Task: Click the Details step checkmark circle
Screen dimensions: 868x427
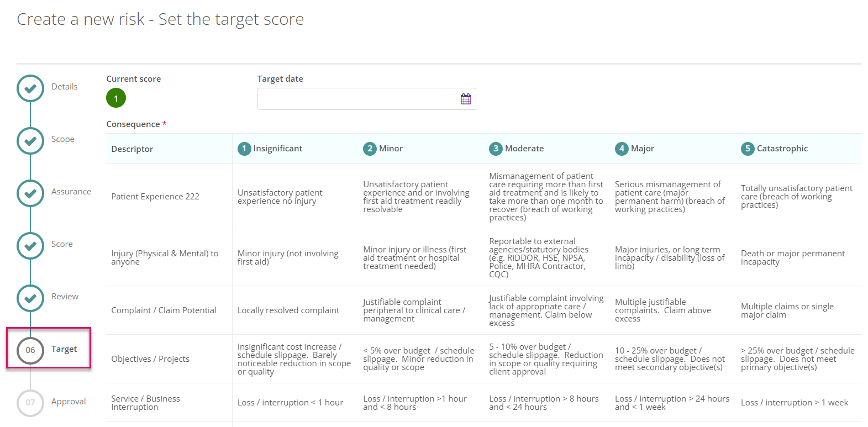Action: [30, 88]
